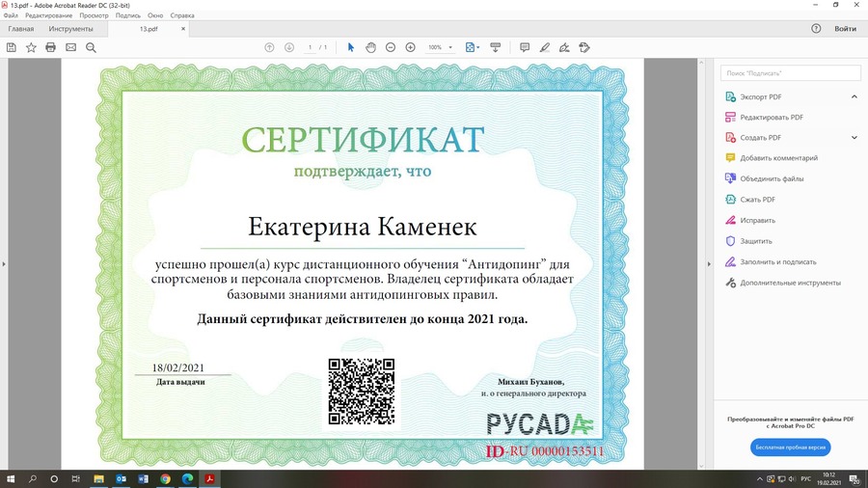868x488 pixels.
Task: Pick the highlighter pen tool
Action: point(545,47)
